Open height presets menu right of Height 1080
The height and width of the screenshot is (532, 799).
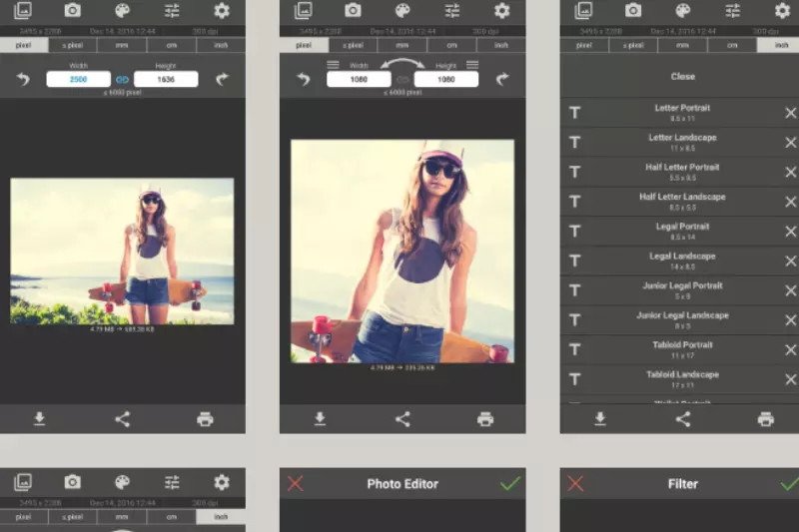(x=472, y=65)
